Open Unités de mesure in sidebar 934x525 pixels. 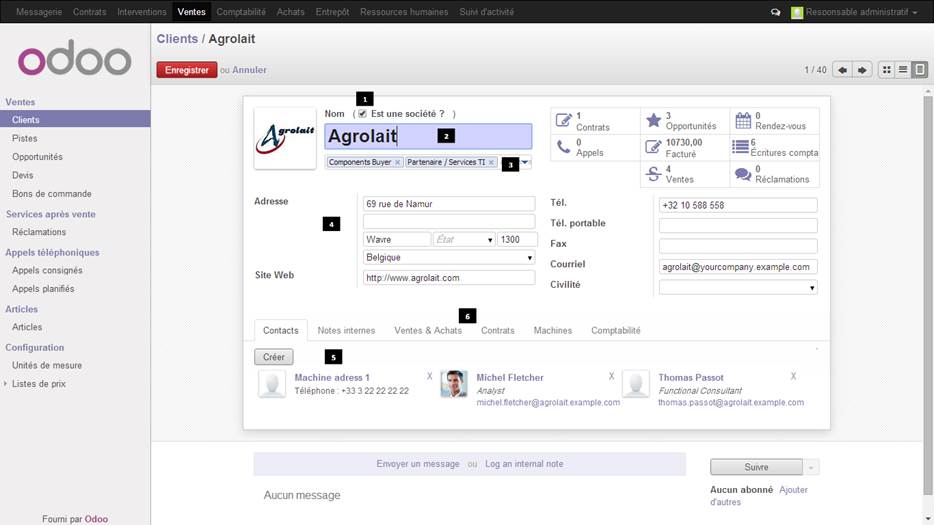(47, 365)
